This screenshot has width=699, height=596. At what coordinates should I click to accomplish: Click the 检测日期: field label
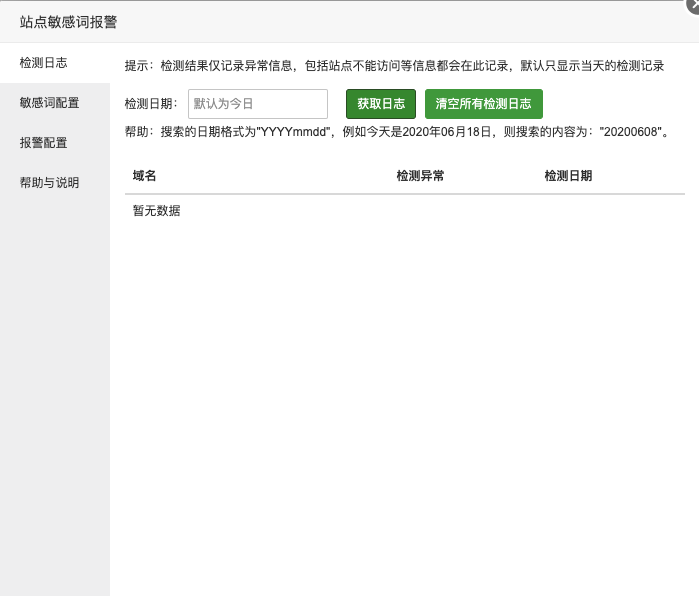[151, 104]
